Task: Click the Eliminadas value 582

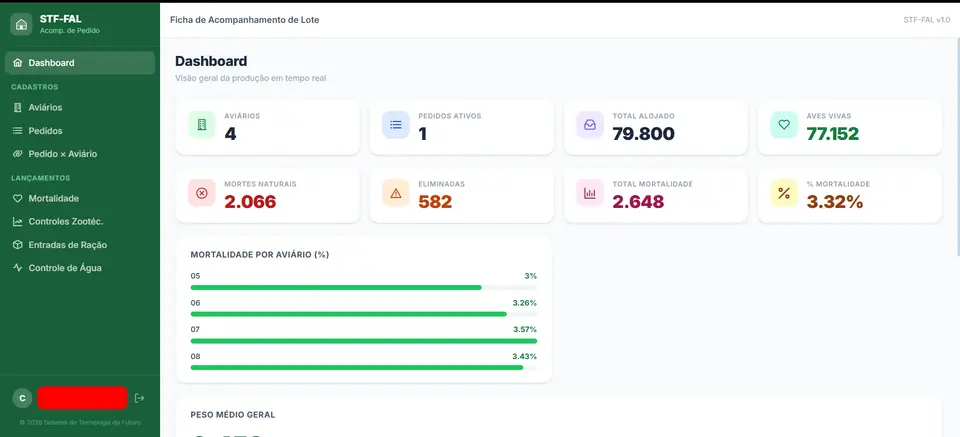Action: [x=435, y=201]
